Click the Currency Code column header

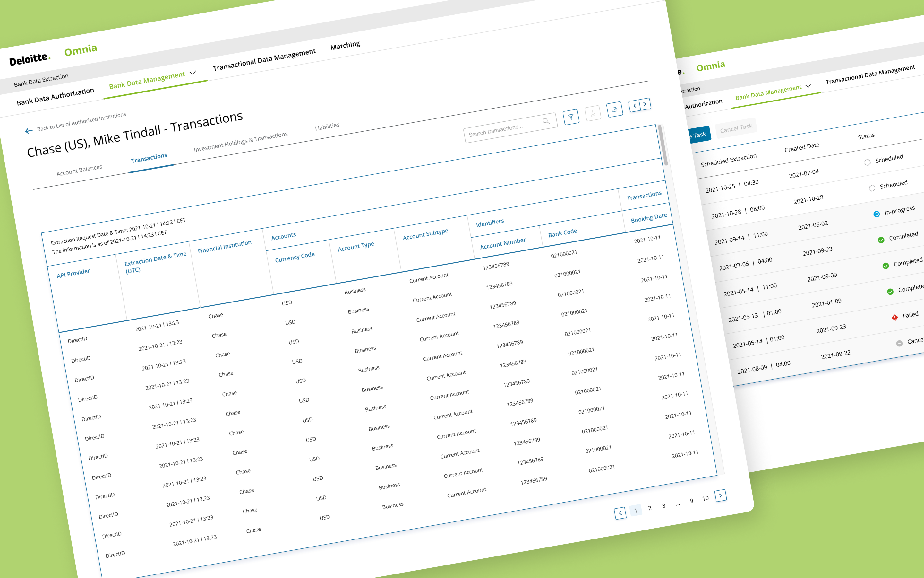pos(295,257)
